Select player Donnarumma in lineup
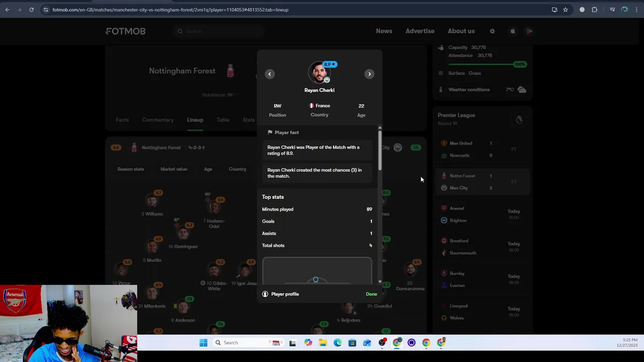Viewport: 644px width, 362px height. pyautogui.click(x=411, y=270)
